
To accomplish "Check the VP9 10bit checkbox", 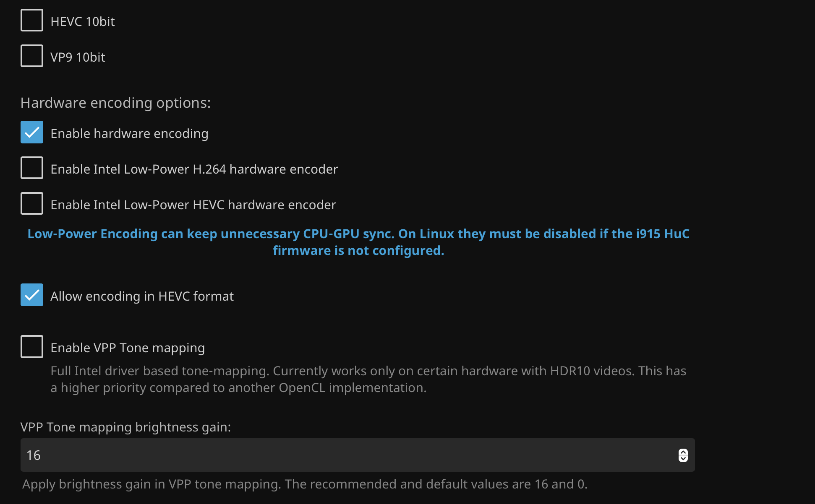I will [32, 56].
